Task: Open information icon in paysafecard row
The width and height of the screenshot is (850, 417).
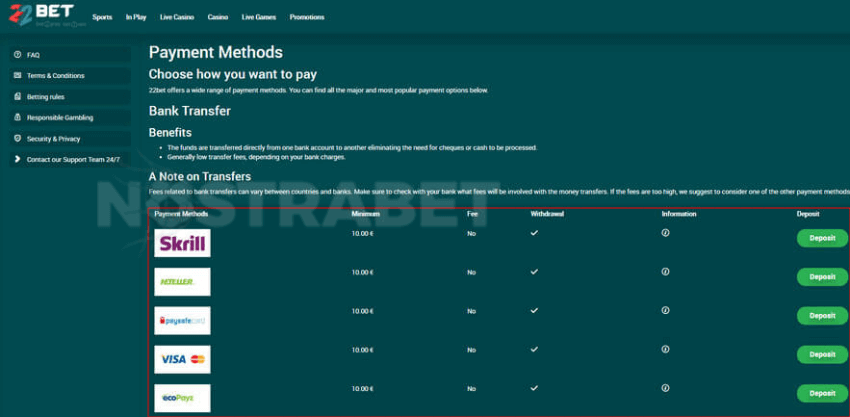Action: 665,310
